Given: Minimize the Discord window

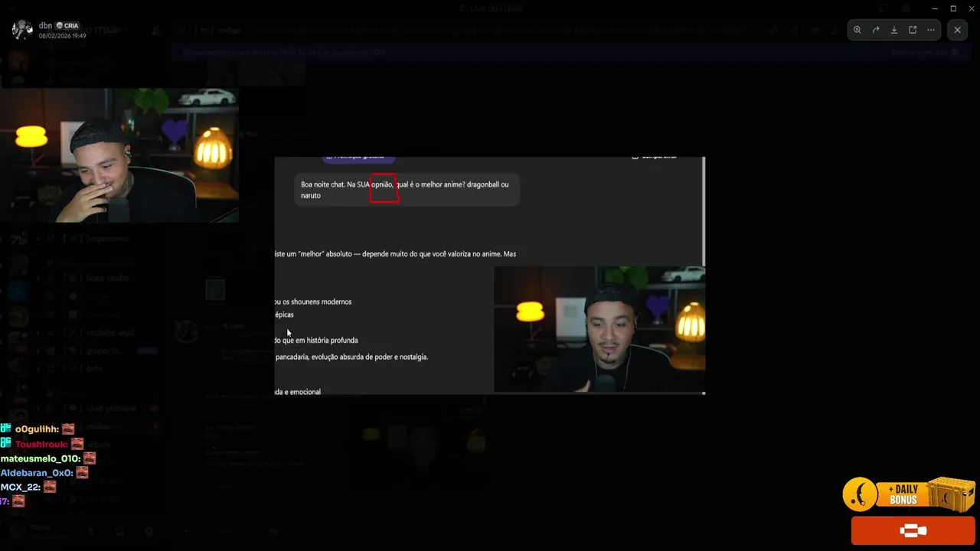Looking at the screenshot, I should [x=935, y=8].
